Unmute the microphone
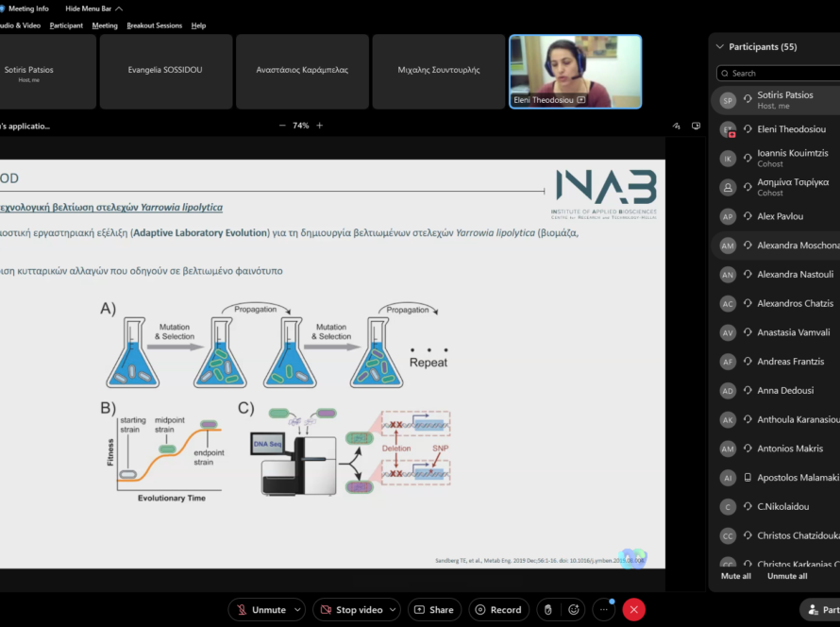Viewport: 840px width, 627px height. pyautogui.click(x=260, y=610)
